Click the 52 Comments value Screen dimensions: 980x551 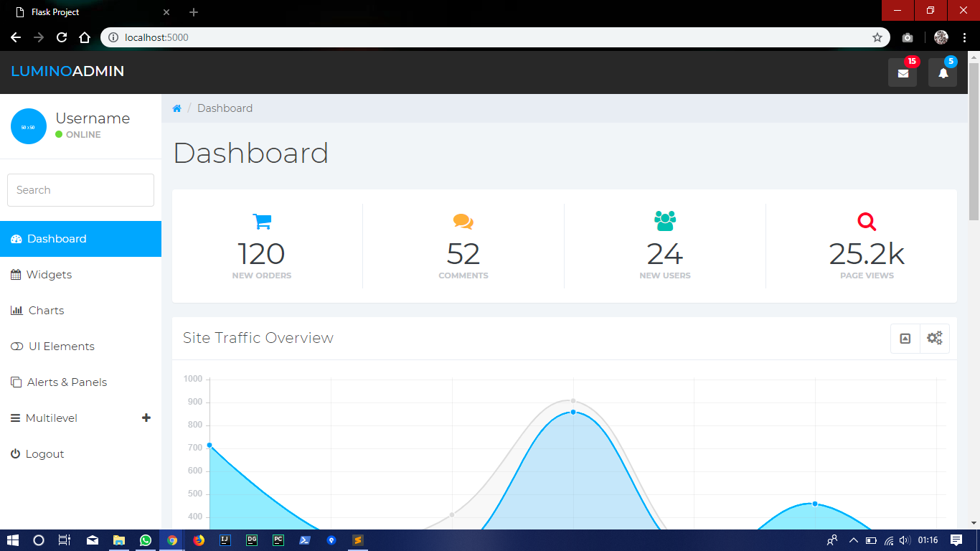tap(463, 254)
